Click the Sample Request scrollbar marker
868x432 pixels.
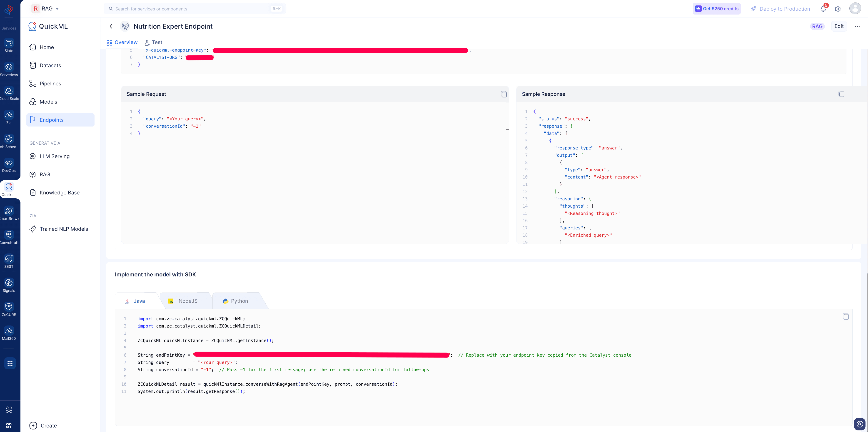tap(507, 130)
